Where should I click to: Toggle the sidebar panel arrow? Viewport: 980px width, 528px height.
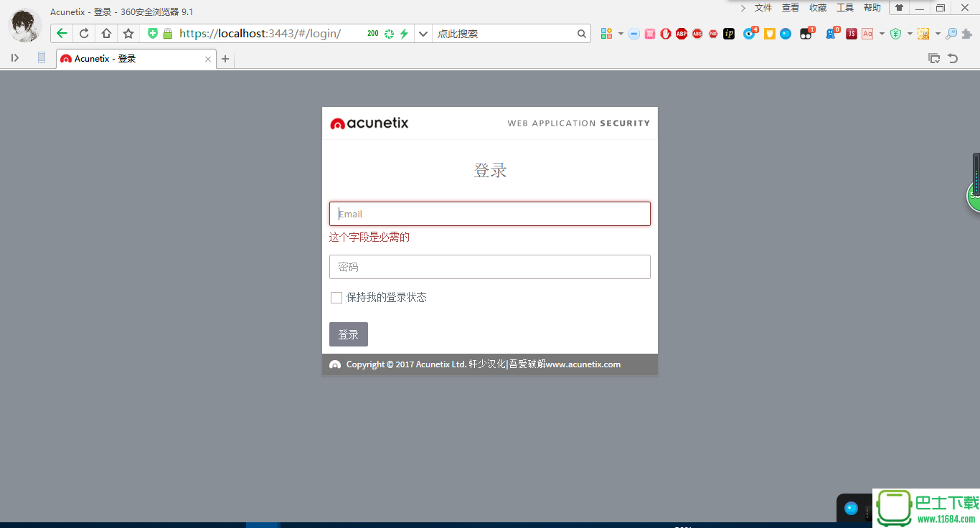[15, 57]
